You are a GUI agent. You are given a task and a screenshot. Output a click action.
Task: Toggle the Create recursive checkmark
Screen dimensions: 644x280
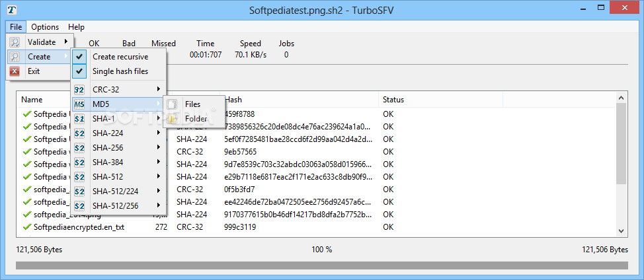click(80, 57)
